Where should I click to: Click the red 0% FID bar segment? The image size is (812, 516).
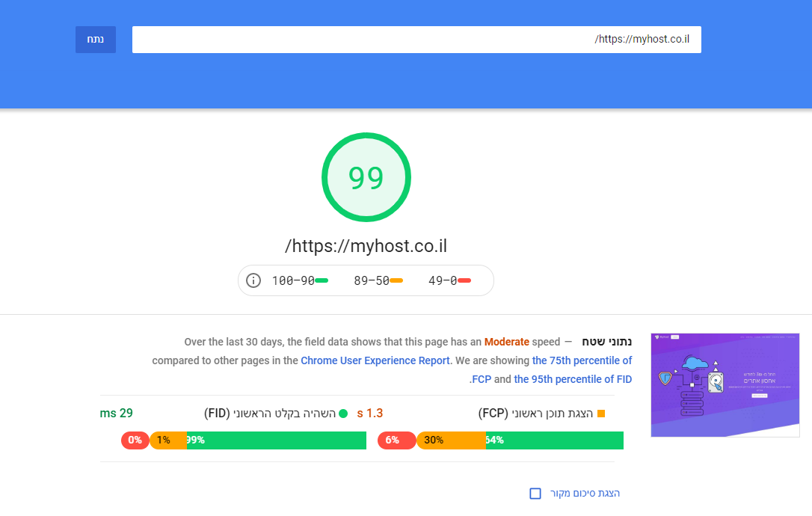[x=135, y=440]
